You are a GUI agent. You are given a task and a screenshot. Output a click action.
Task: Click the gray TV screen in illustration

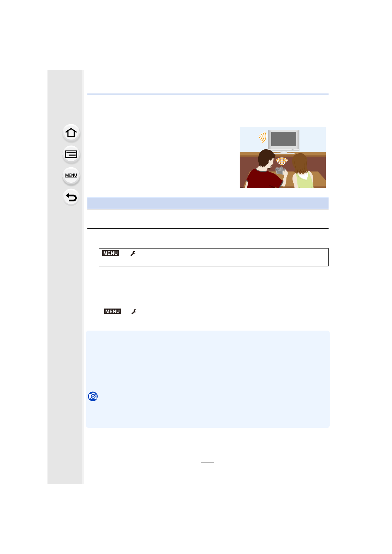click(x=284, y=139)
